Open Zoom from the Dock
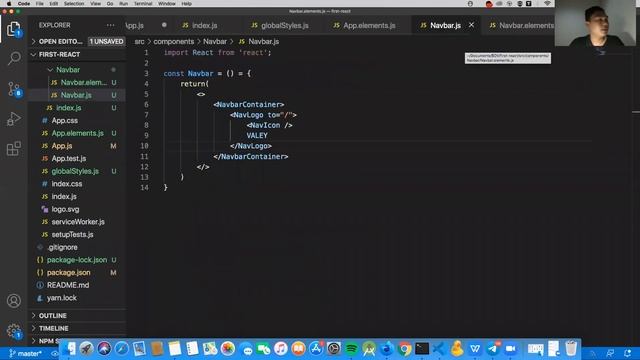The height and width of the screenshot is (360, 640). 510,349
